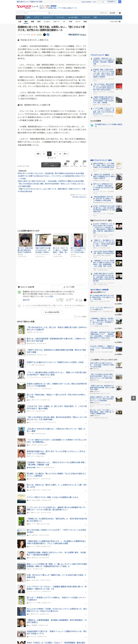Click the ウェブ検索 input at the page top
138x644 pixels.
tap(102, 2)
